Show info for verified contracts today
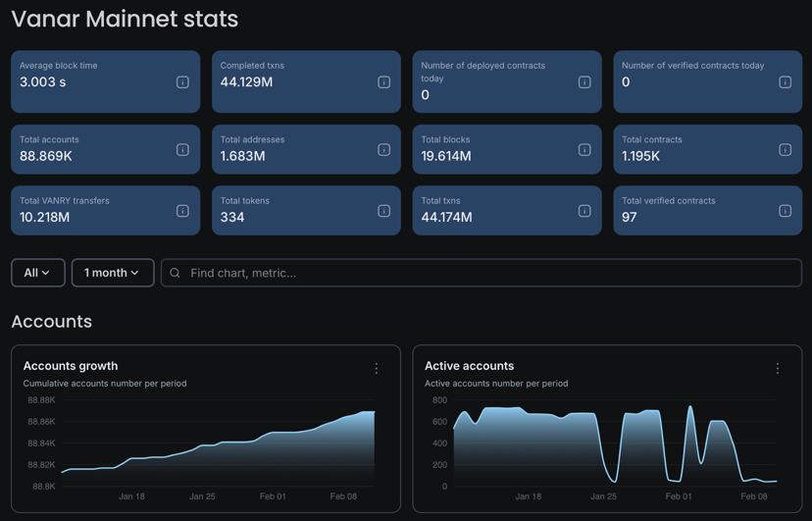The height and width of the screenshot is (521, 812). pos(785,82)
